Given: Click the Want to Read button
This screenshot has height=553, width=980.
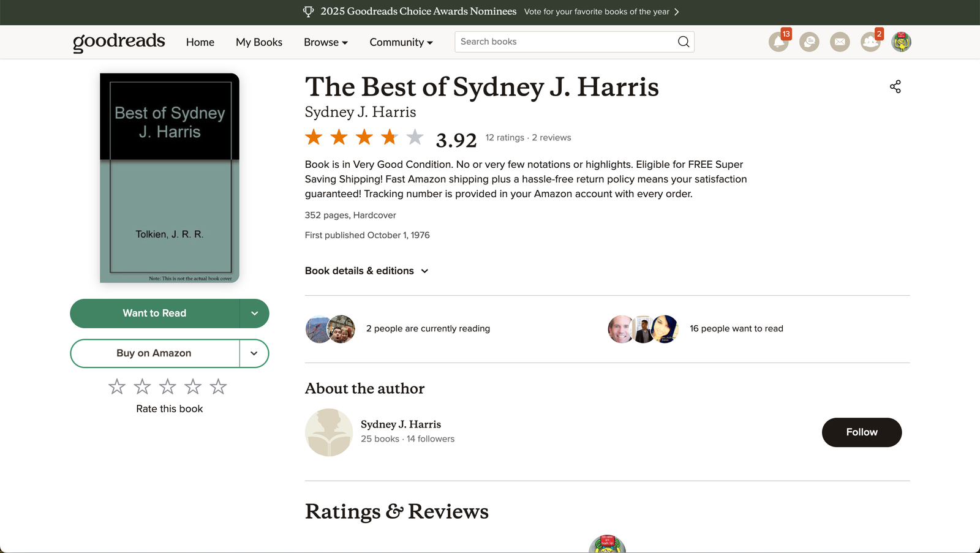Looking at the screenshot, I should point(154,314).
